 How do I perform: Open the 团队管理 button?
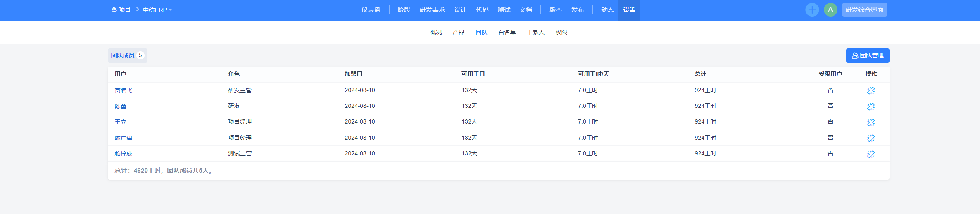point(868,55)
